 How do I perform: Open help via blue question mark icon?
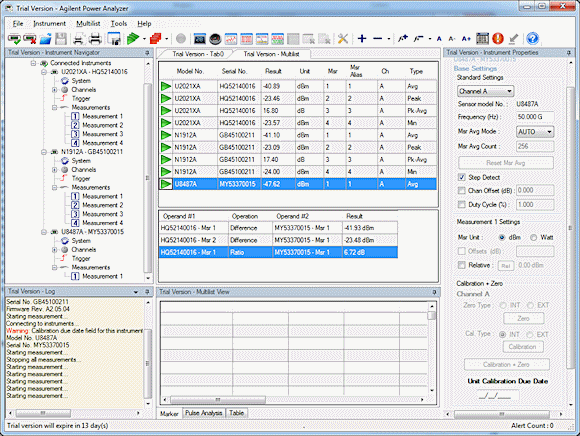pyautogui.click(x=532, y=38)
